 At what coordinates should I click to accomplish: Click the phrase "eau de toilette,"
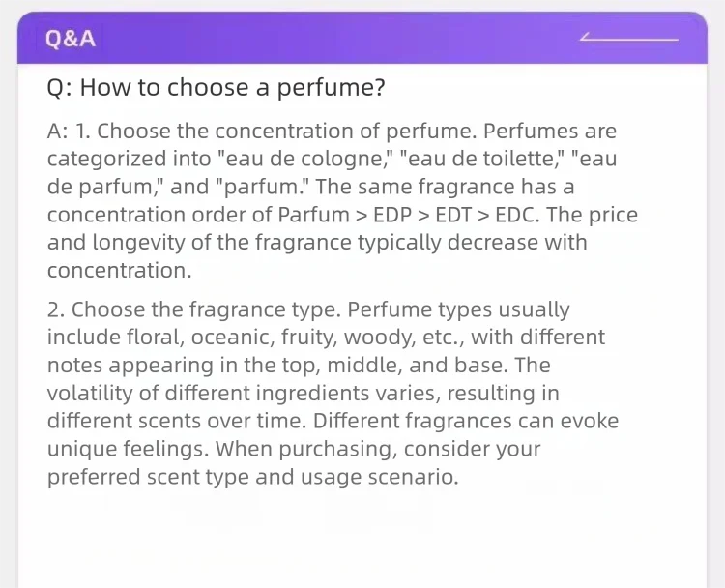[482, 160]
